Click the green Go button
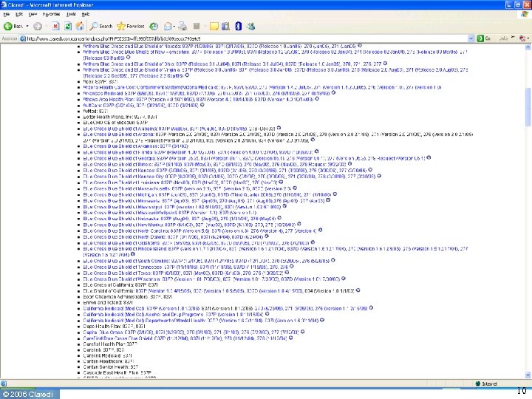 click(x=484, y=38)
